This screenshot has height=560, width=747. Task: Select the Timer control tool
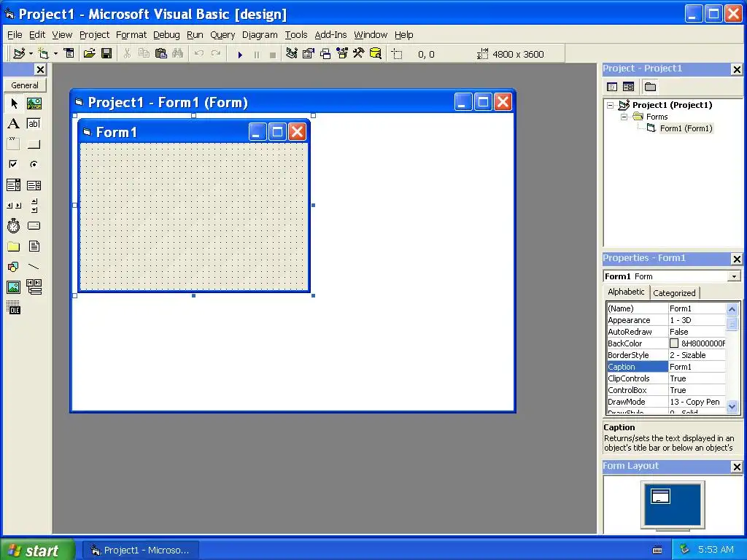coord(14,226)
